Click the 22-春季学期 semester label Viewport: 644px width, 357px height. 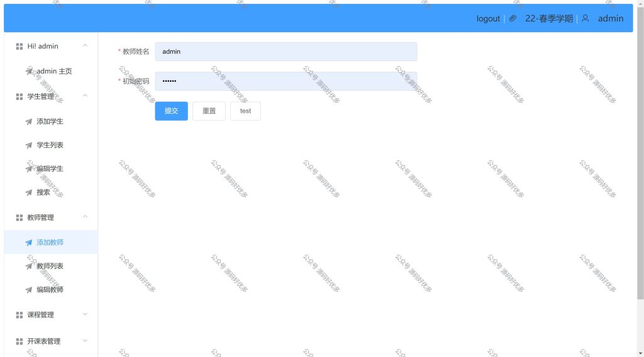548,18
